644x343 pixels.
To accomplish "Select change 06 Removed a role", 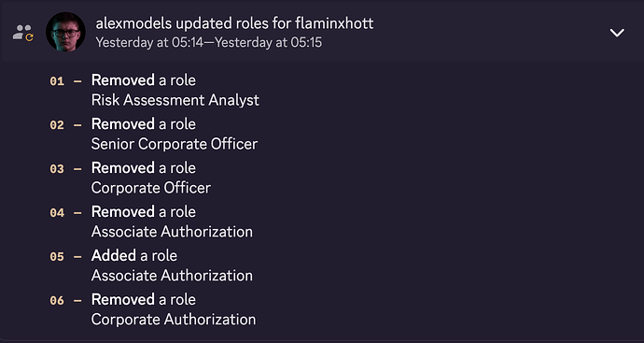I will coord(144,300).
